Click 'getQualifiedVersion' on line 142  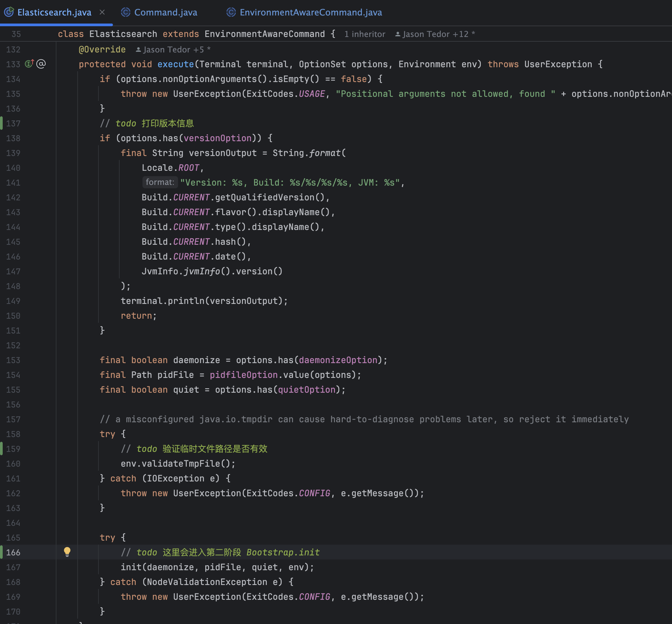tap(265, 197)
